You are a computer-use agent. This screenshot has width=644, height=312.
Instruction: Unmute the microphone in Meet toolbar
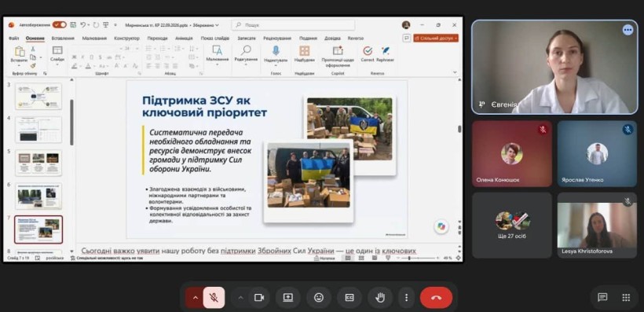click(x=214, y=298)
